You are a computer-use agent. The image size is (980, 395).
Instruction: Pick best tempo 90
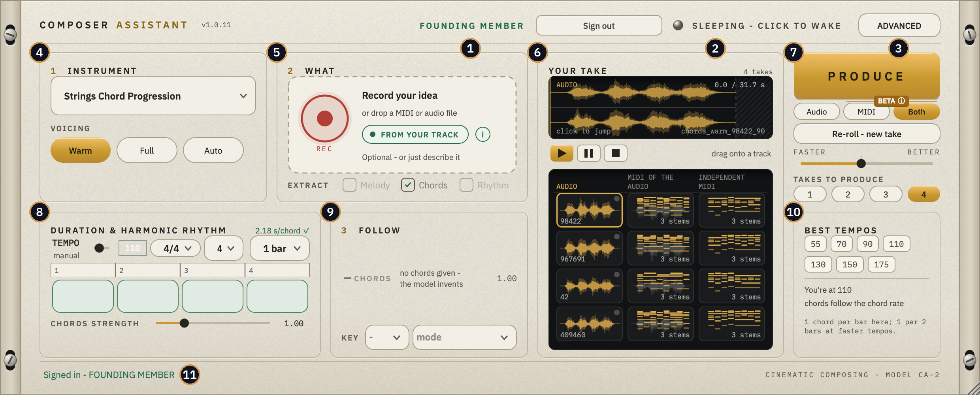point(868,244)
